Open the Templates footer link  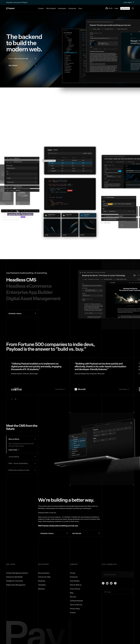click(x=42, y=585)
